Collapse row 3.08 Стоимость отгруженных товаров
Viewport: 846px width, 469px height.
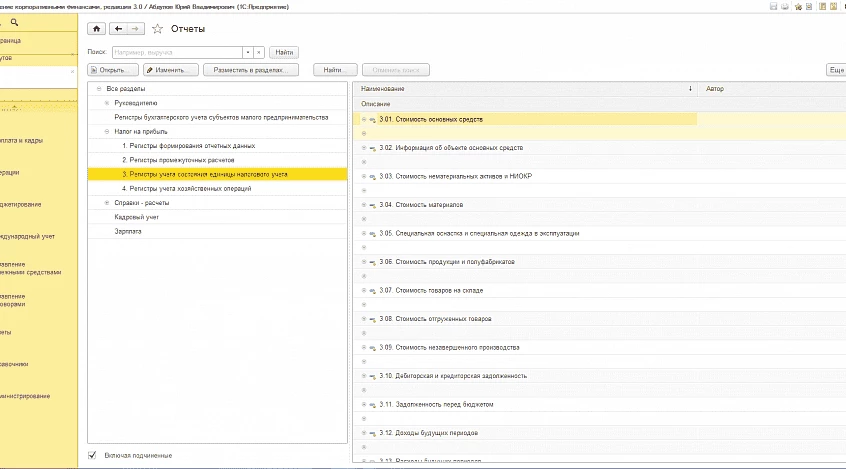(x=364, y=318)
